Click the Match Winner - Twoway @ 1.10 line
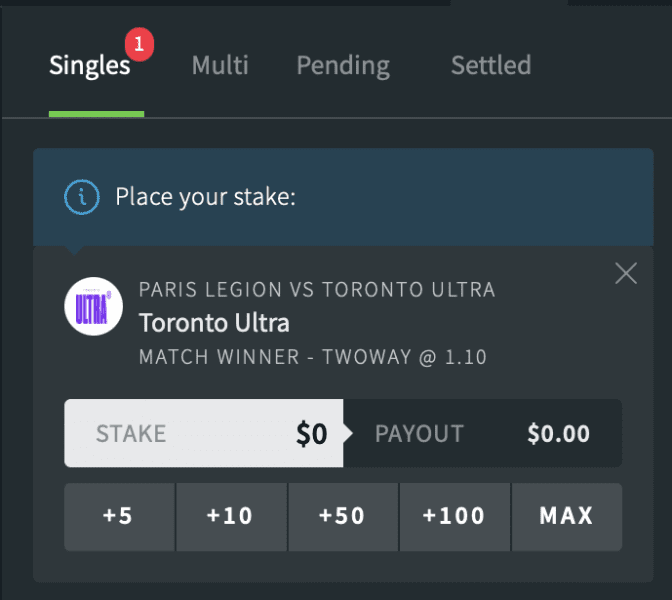Viewport: 672px width, 600px height. (313, 356)
